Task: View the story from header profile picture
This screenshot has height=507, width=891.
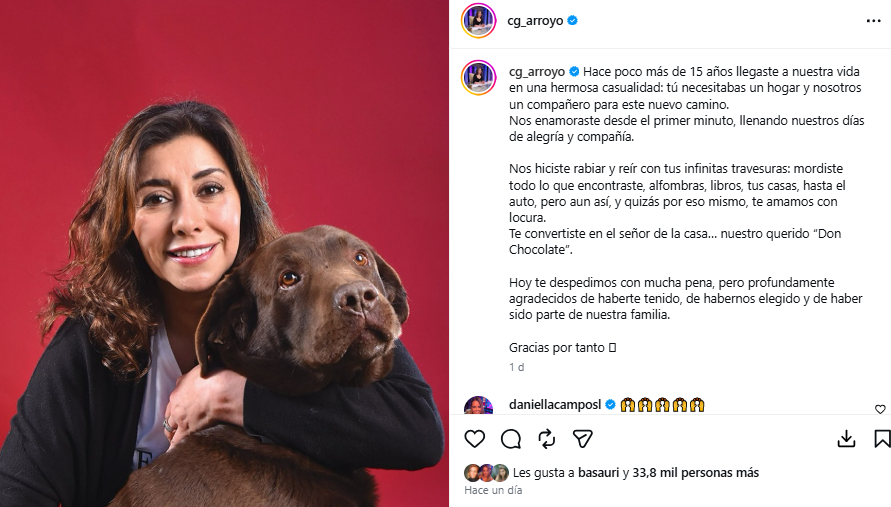Action: pos(478,20)
